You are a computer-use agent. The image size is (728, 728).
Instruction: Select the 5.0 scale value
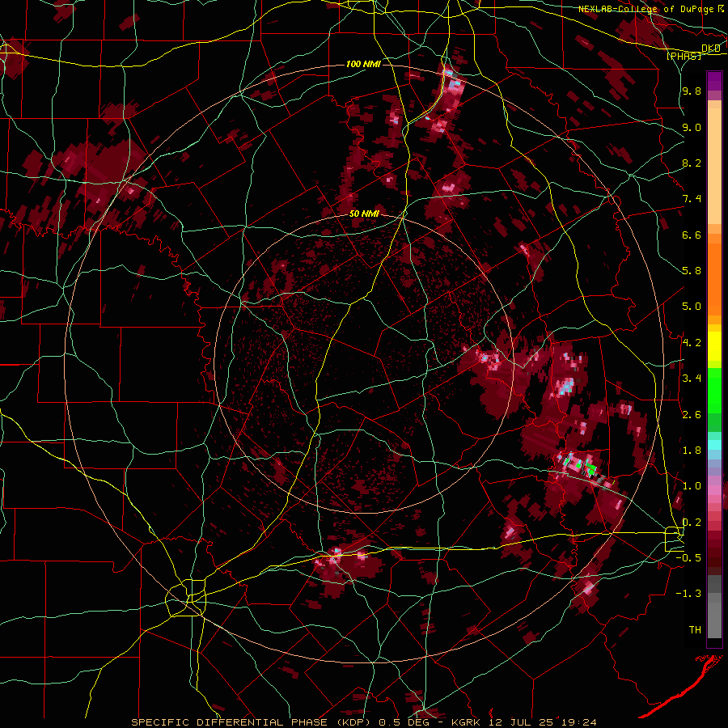coord(692,307)
